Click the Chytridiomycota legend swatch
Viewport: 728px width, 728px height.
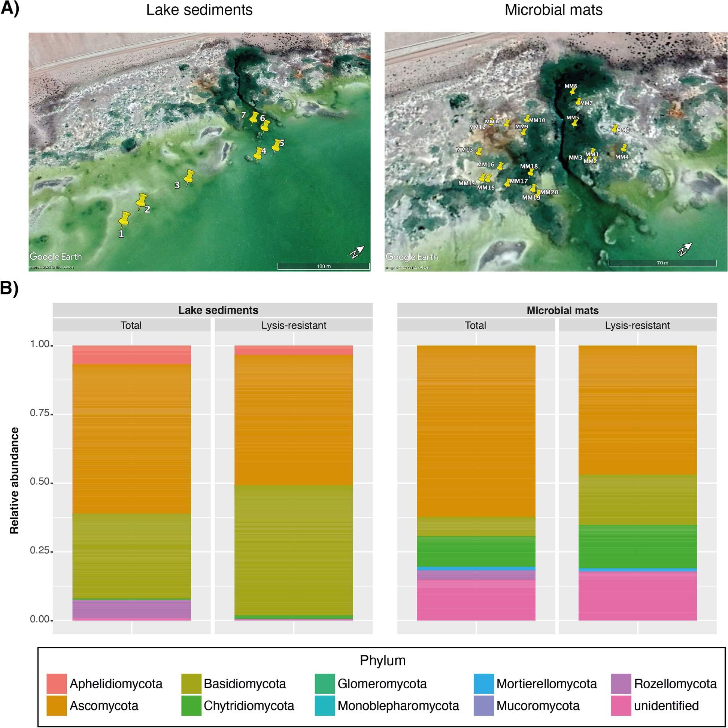(x=191, y=706)
